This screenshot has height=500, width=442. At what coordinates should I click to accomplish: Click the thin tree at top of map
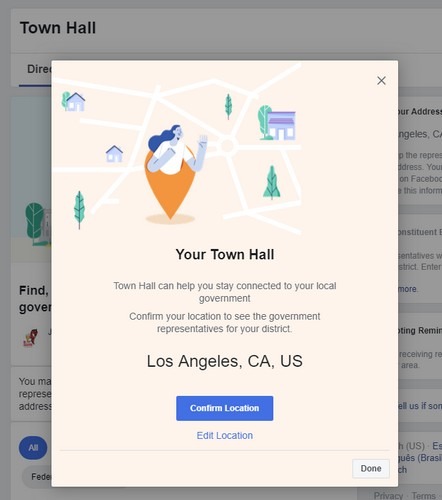point(228,106)
